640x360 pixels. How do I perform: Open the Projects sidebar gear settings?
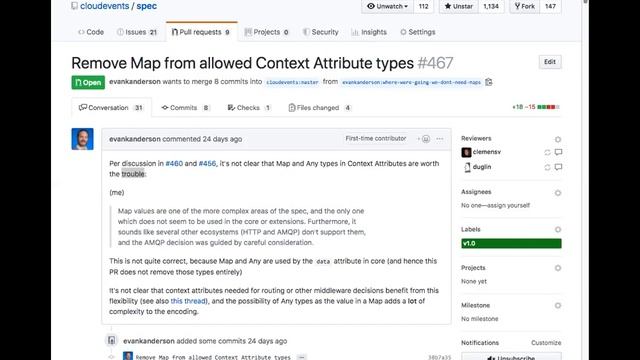point(558,268)
